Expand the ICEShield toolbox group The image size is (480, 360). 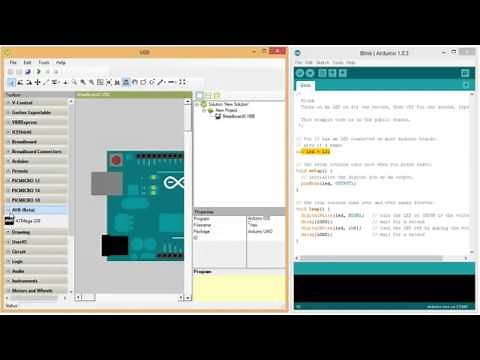coord(37,132)
